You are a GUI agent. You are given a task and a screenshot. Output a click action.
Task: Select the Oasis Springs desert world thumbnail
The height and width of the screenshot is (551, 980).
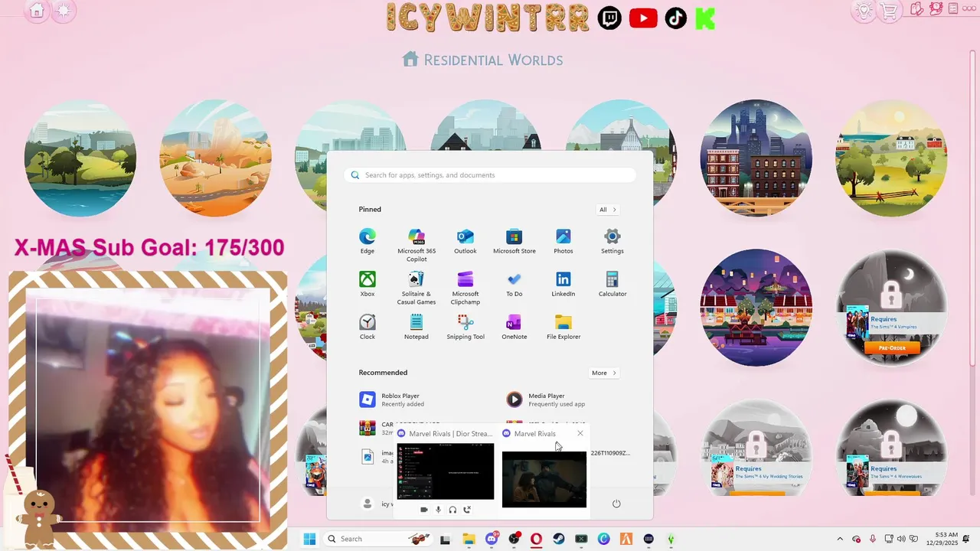[x=215, y=158]
